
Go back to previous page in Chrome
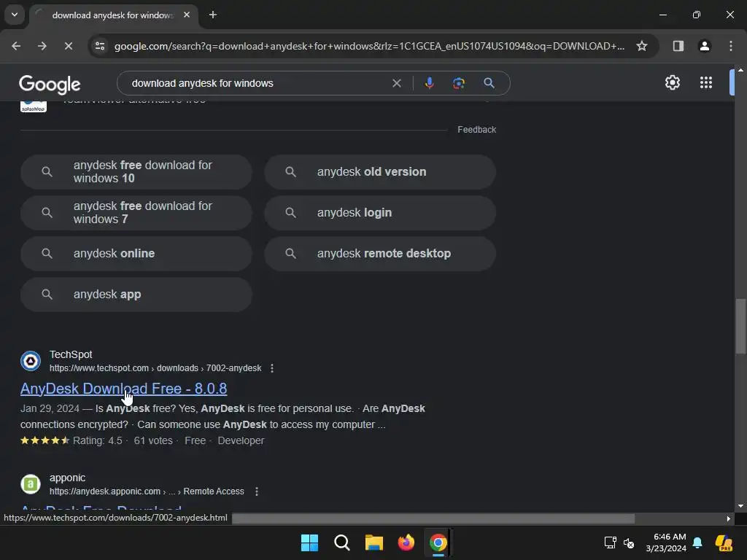pos(16,46)
